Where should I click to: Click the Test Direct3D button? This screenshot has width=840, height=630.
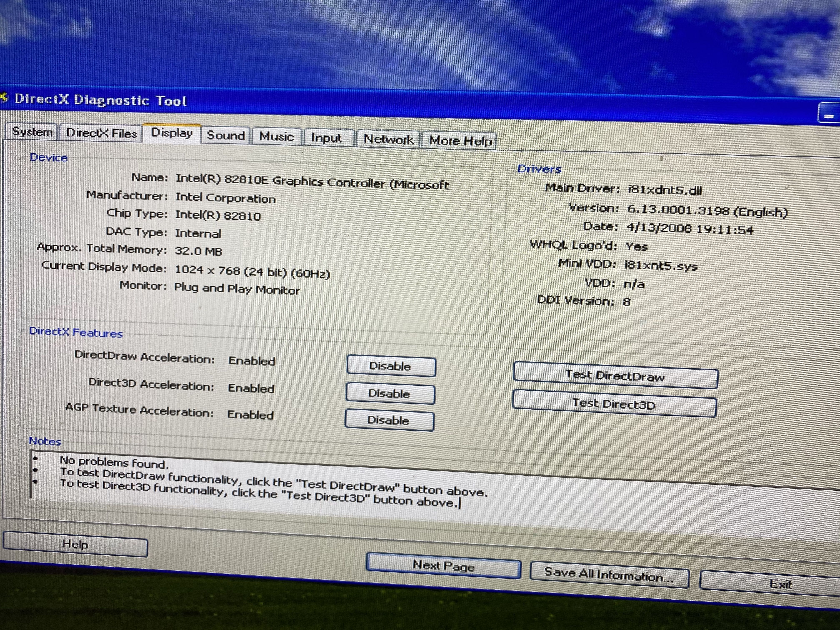point(614,403)
